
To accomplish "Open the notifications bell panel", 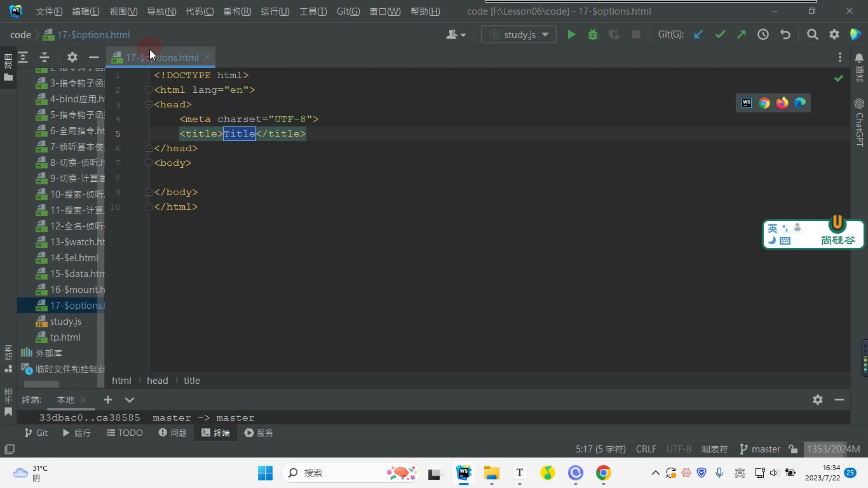I will pos(859,58).
